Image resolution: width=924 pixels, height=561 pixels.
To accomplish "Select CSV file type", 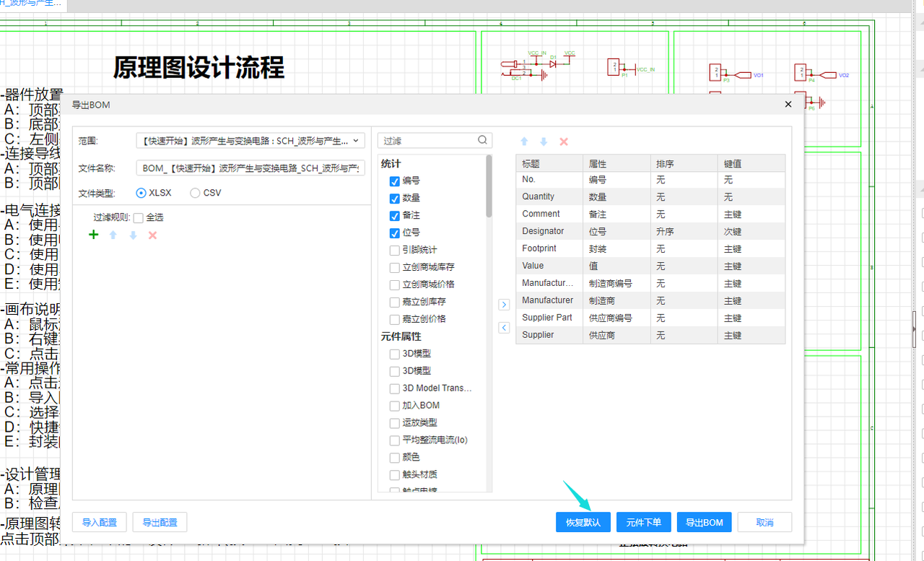I will pyautogui.click(x=195, y=193).
